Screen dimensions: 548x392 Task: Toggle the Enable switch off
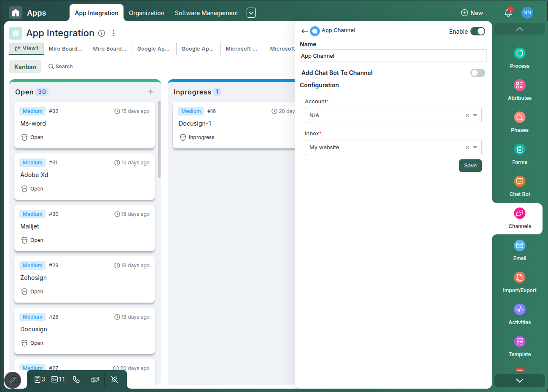(x=478, y=31)
